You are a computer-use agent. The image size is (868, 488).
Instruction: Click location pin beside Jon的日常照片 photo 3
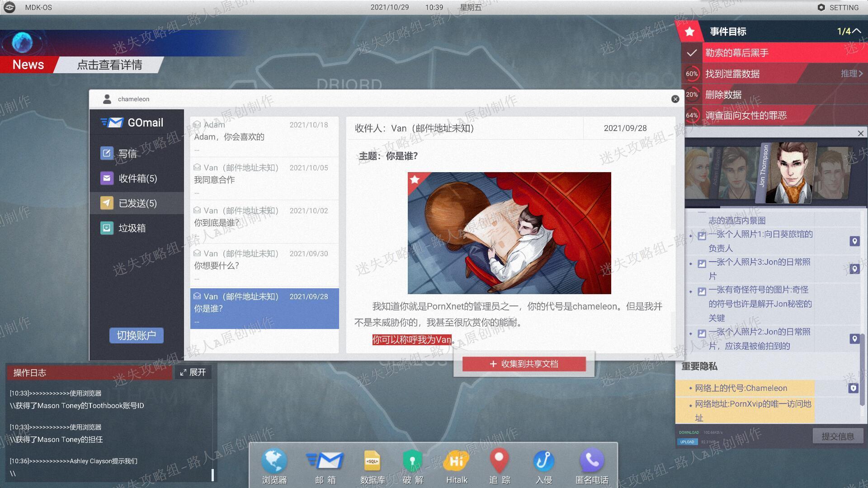(x=854, y=269)
